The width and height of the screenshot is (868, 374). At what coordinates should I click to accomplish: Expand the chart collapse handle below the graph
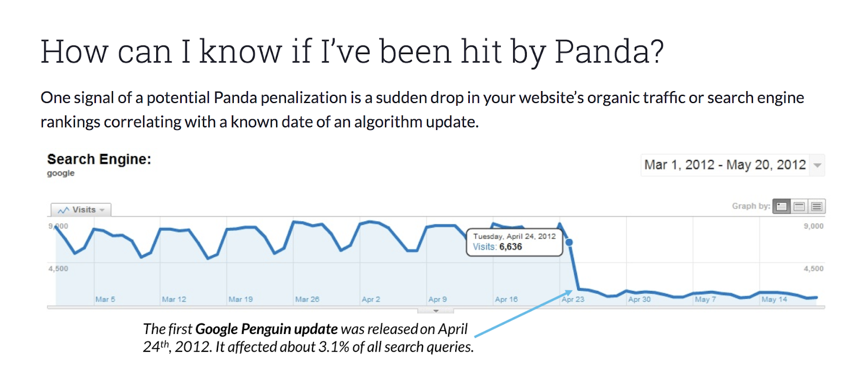(436, 311)
